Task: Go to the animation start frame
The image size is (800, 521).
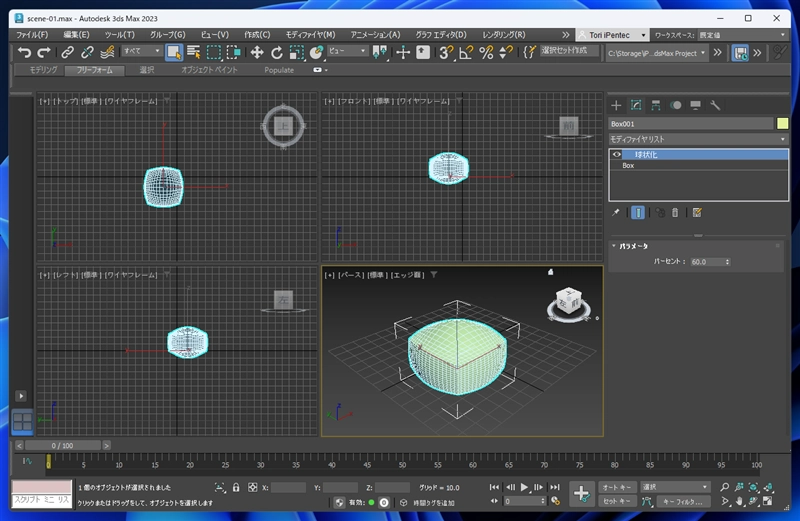Action: pos(494,487)
